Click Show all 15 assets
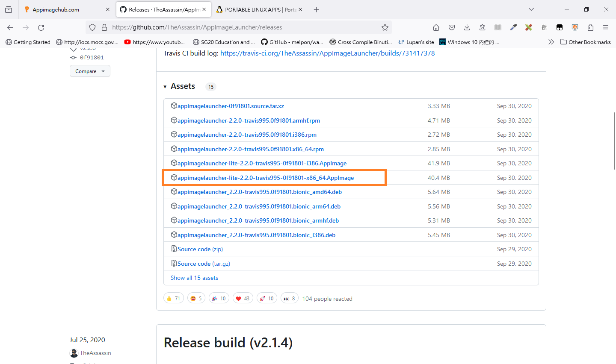The image size is (616, 364). tap(194, 277)
